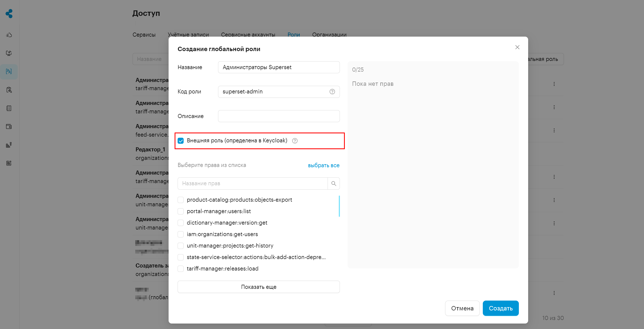The height and width of the screenshot is (329, 644).
Task: Open the notebook icon in the sidebar
Action: tap(9, 108)
